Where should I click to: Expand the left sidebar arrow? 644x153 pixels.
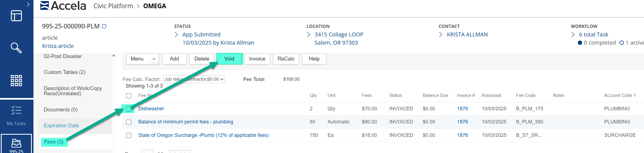28,4
